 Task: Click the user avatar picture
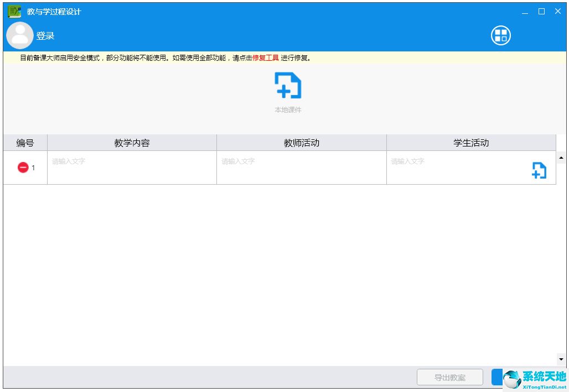[20, 36]
